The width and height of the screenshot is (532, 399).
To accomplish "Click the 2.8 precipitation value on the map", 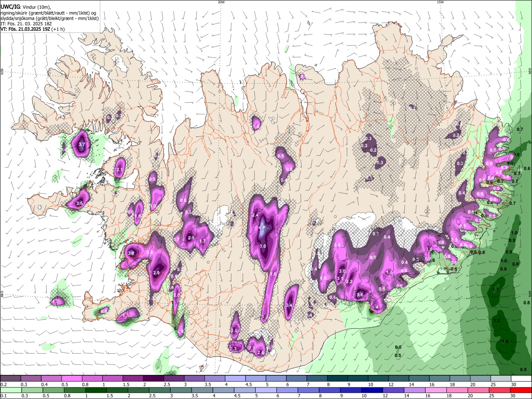I will (x=234, y=331).
